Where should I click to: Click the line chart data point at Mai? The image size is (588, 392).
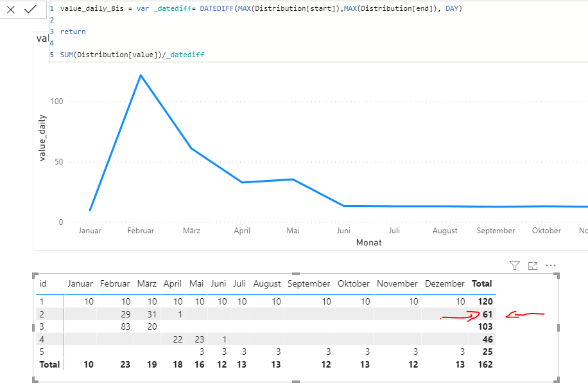tap(293, 179)
